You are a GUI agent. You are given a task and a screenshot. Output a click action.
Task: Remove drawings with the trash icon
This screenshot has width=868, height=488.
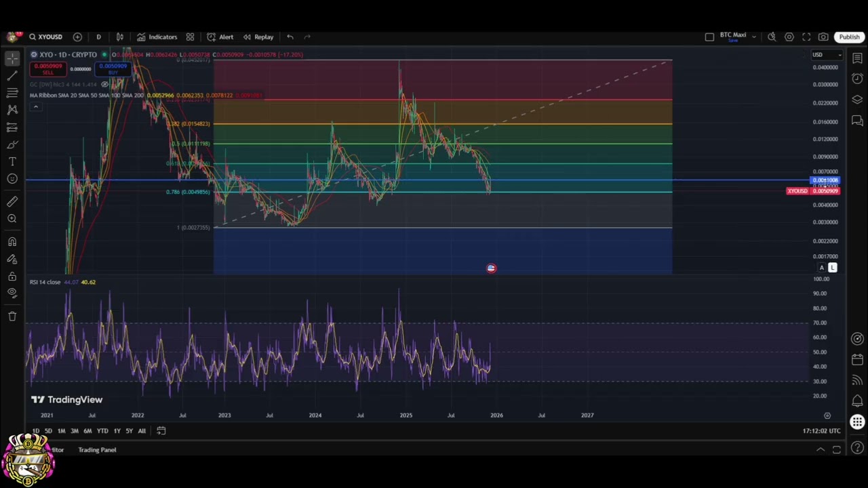12,316
